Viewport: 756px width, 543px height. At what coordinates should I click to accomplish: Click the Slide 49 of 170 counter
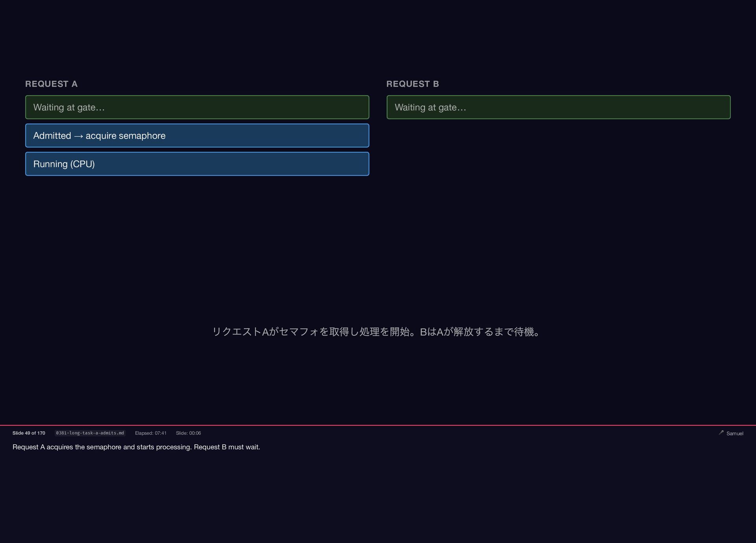point(29,433)
